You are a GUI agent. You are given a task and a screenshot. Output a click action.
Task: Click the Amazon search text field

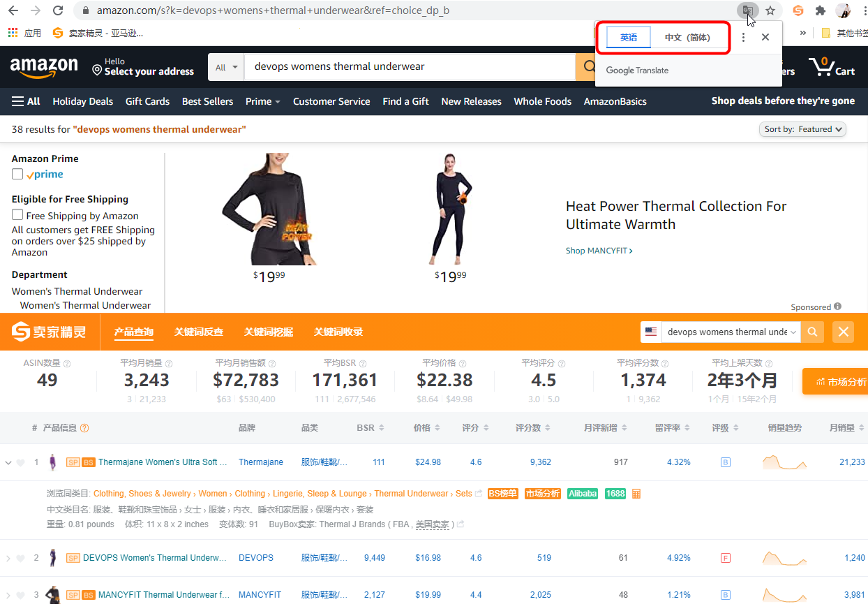point(410,67)
